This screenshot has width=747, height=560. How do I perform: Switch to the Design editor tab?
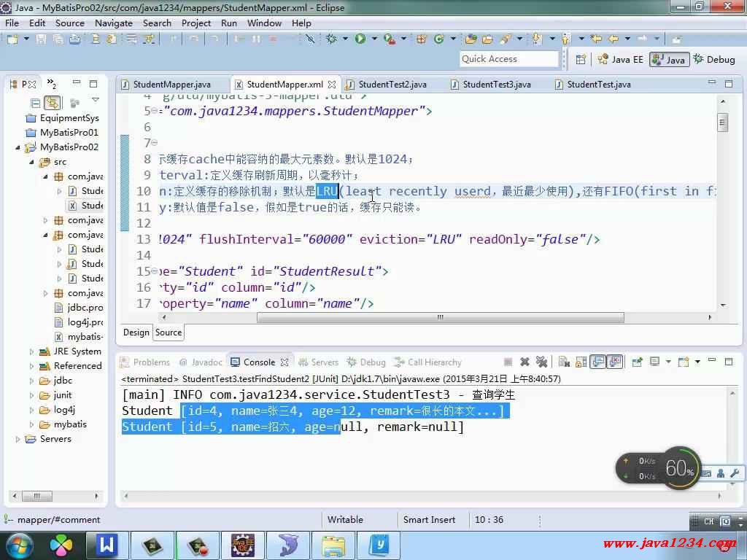pyautogui.click(x=136, y=332)
